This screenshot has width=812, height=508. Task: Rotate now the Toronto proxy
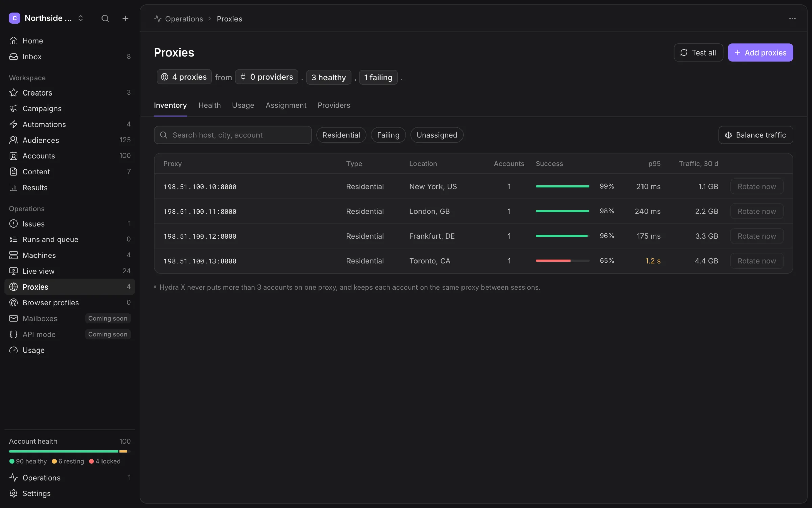(757, 261)
